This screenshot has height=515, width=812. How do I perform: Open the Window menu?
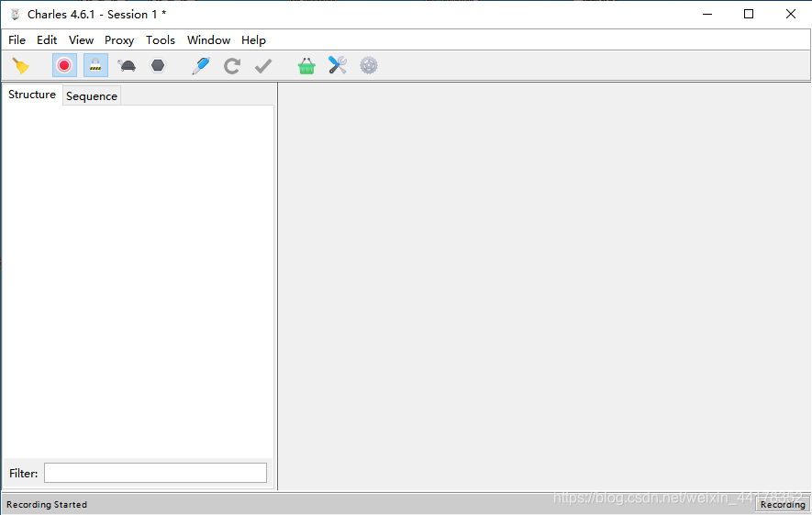click(208, 39)
